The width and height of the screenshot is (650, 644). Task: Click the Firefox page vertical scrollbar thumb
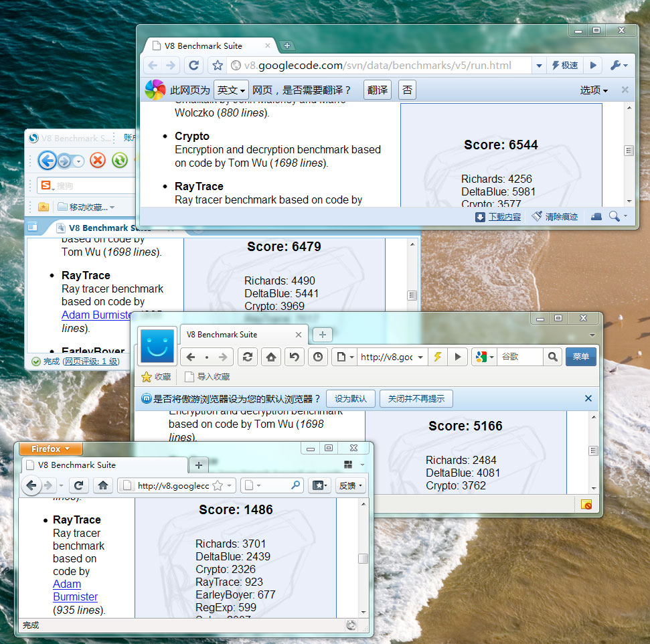(x=363, y=559)
